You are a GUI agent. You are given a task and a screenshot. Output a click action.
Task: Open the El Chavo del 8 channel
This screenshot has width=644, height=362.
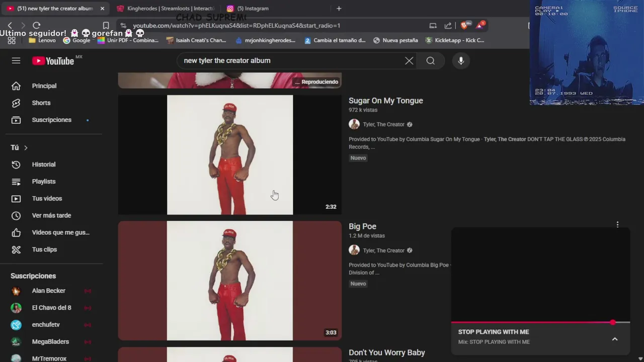(52, 308)
